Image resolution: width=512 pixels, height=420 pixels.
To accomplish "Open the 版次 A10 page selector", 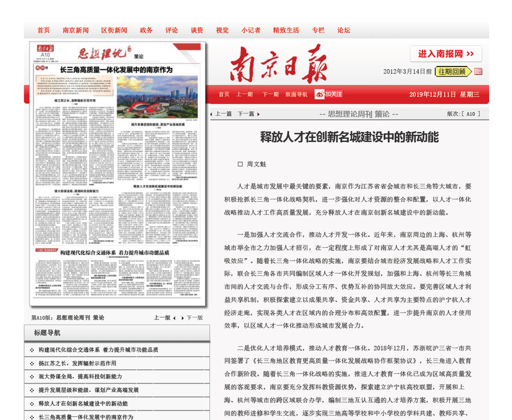I will coord(461,114).
